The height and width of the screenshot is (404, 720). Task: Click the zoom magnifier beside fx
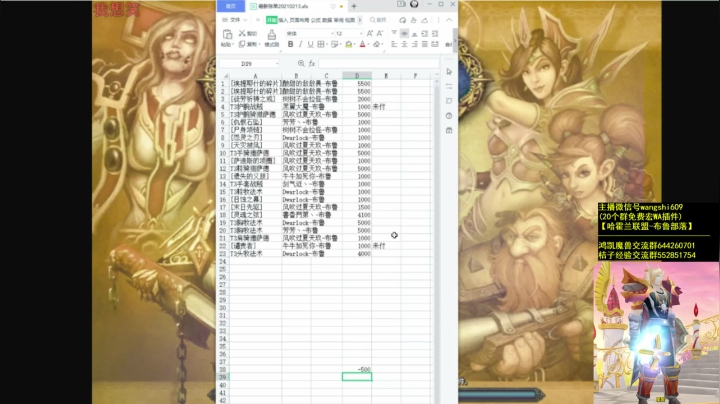pos(301,63)
